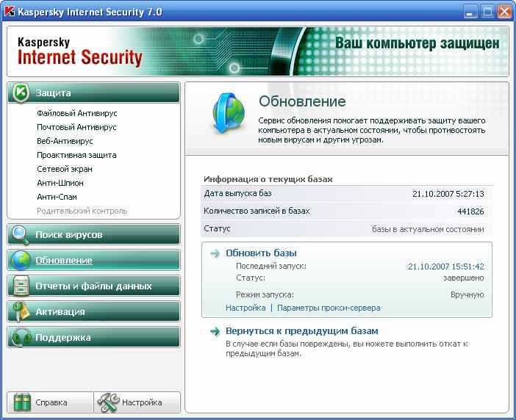Click the bottom Настройка button label
Screen dimensions: 516x420
tap(142, 402)
